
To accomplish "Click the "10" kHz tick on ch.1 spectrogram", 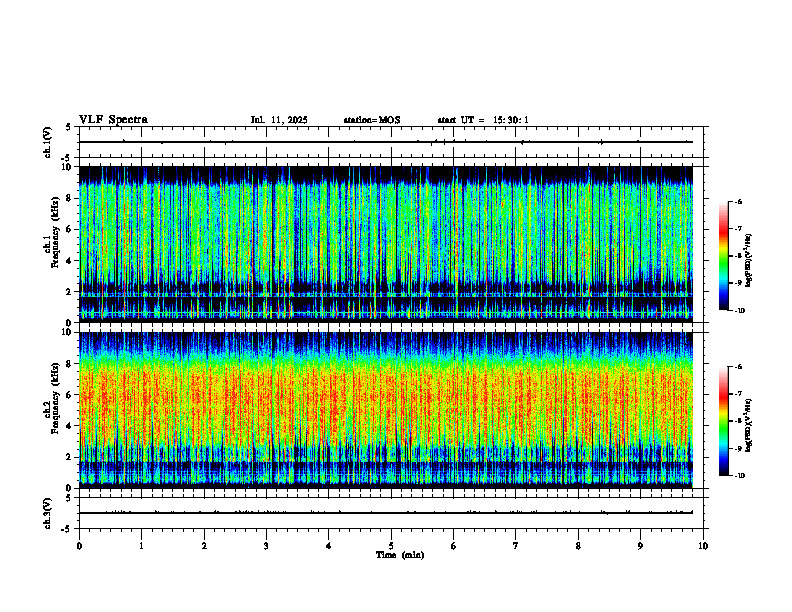I will pos(69,167).
